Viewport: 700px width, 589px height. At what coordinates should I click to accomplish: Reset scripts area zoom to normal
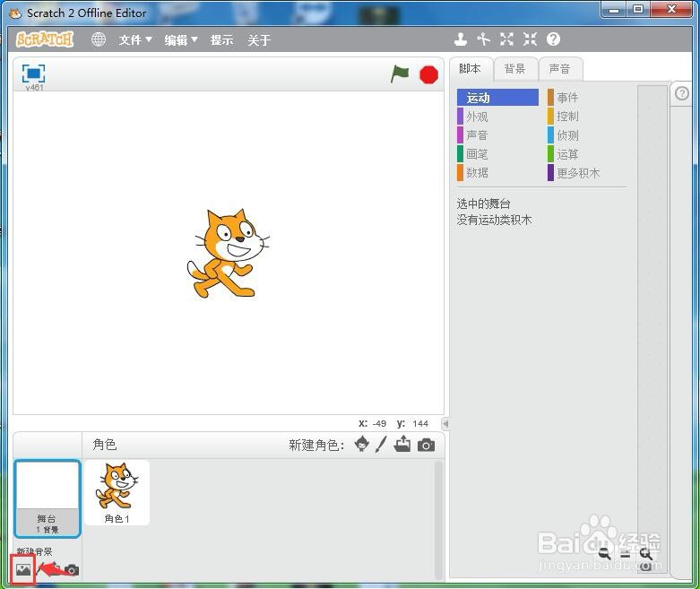click(x=625, y=554)
